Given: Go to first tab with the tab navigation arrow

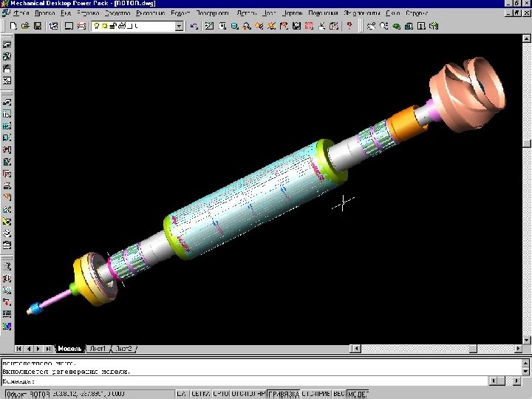Looking at the screenshot, I should [x=19, y=349].
